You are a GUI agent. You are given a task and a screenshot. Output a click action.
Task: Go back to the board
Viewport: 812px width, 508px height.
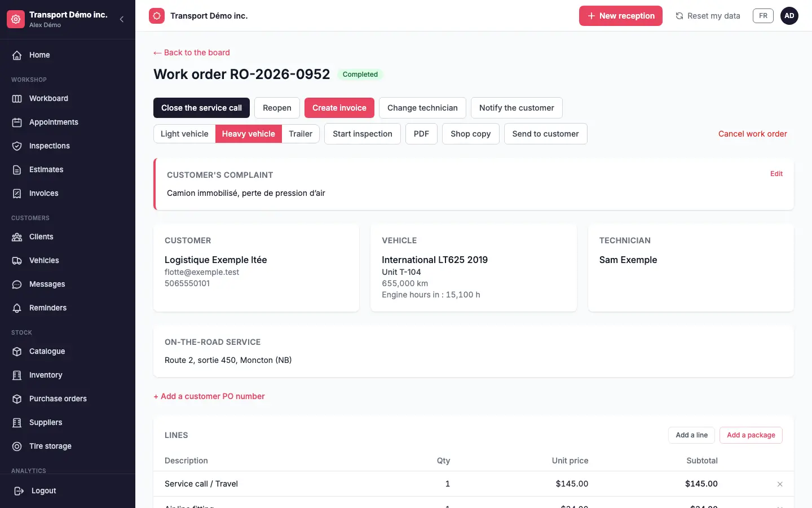coord(192,52)
